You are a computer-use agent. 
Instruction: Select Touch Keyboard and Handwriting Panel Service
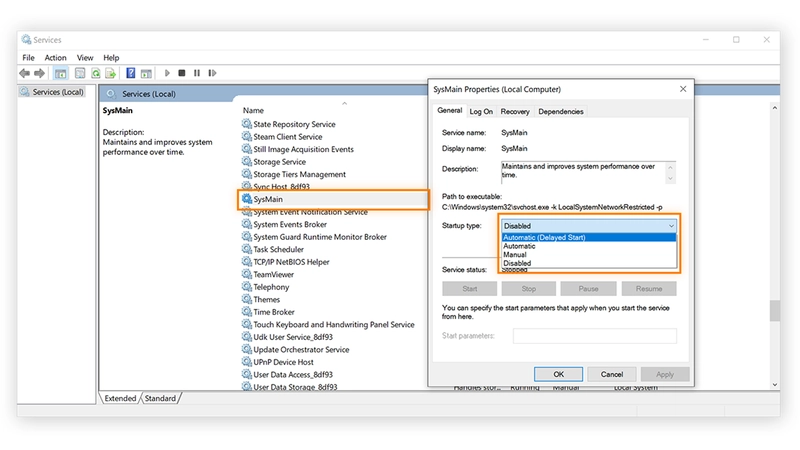[334, 324]
